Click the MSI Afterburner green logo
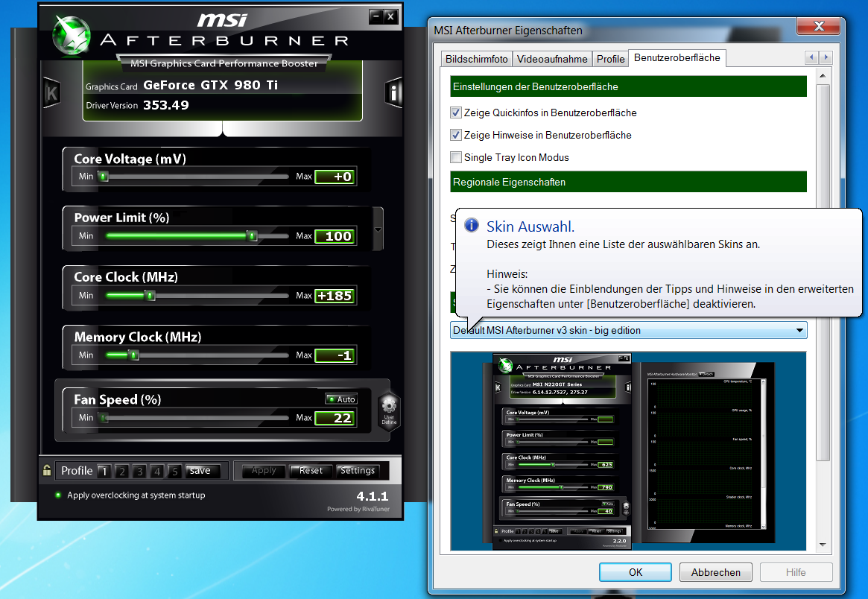Image resolution: width=868 pixels, height=599 pixels. (72, 36)
